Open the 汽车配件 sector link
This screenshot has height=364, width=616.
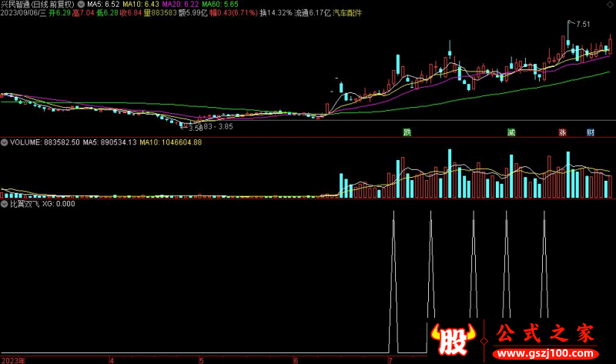point(347,13)
